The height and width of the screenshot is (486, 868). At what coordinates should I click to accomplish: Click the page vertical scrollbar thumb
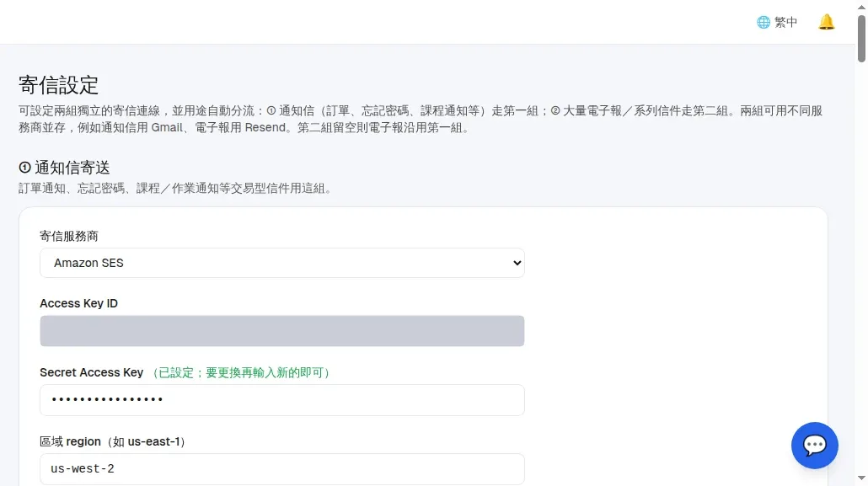[861, 38]
